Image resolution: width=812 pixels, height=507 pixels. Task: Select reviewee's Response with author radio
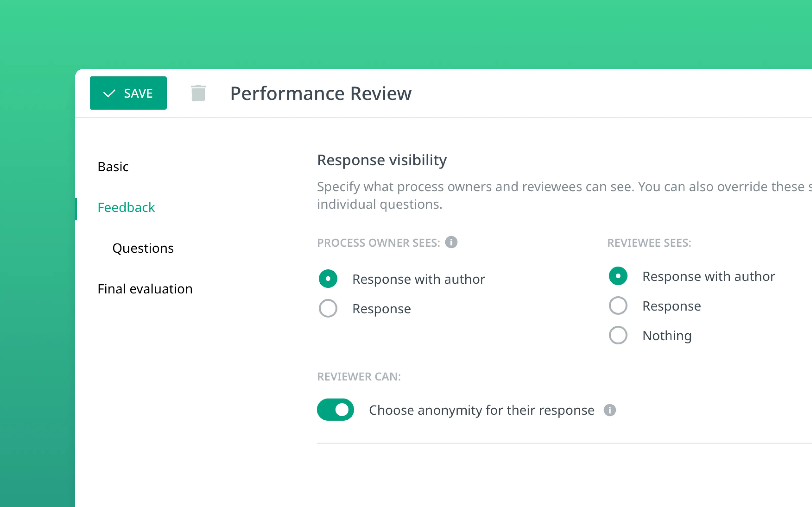click(618, 276)
